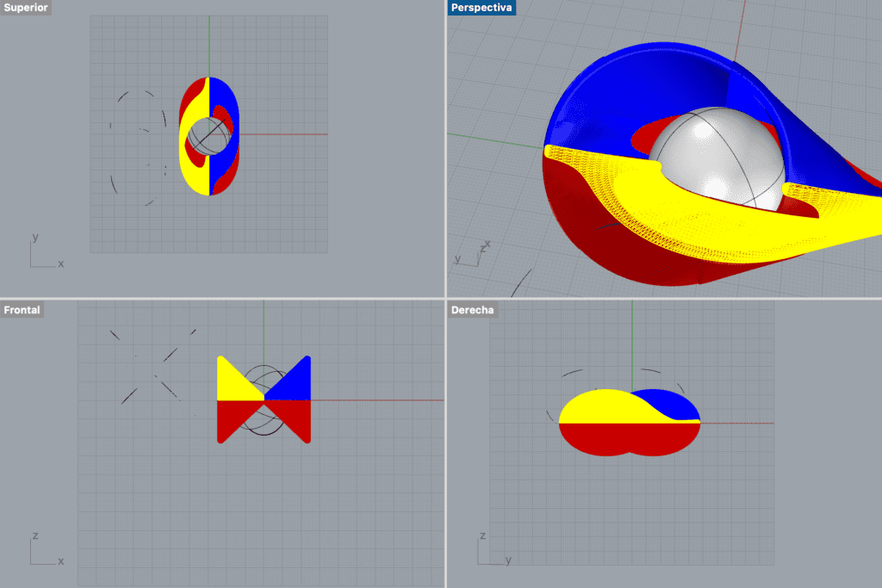This screenshot has width=882, height=588.
Task: Select the white sphere in Perspectiva viewport
Action: point(715,159)
